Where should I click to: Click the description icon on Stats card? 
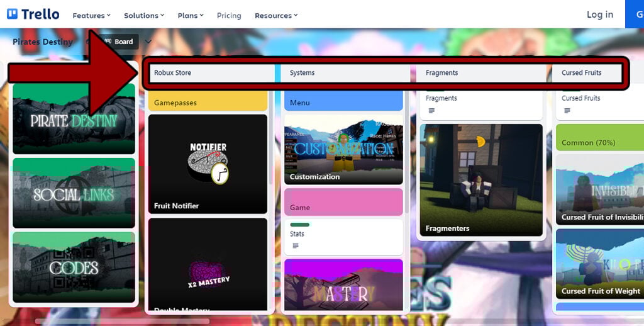point(296,246)
